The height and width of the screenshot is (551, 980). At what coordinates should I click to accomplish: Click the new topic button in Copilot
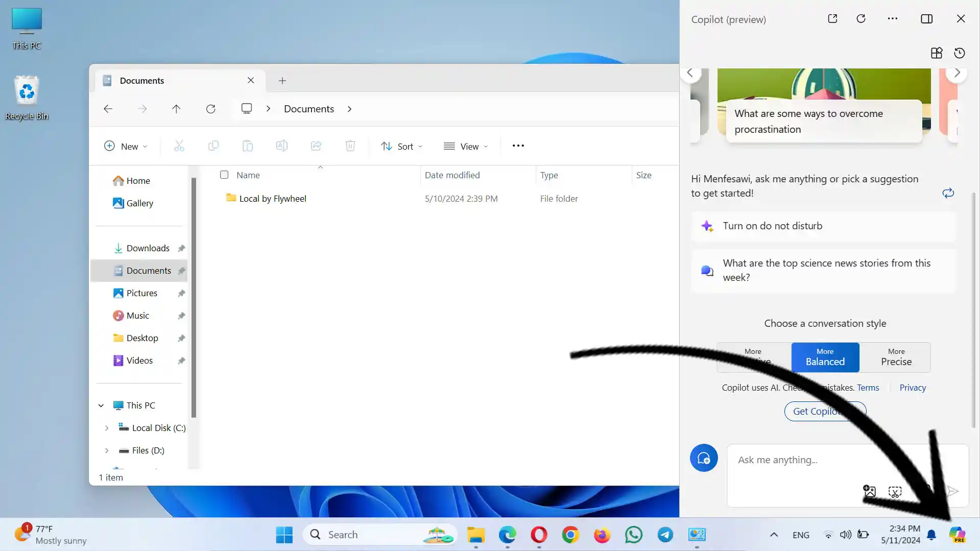pos(704,458)
